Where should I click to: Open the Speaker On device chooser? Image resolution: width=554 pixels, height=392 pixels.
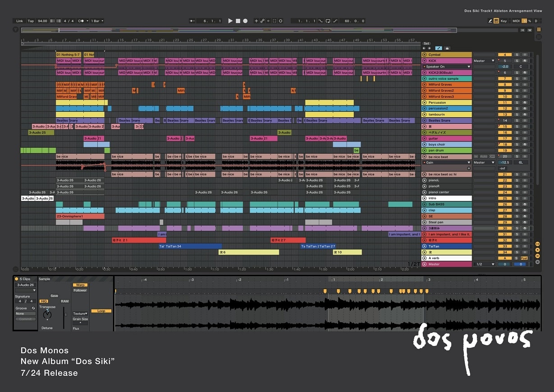tap(447, 67)
